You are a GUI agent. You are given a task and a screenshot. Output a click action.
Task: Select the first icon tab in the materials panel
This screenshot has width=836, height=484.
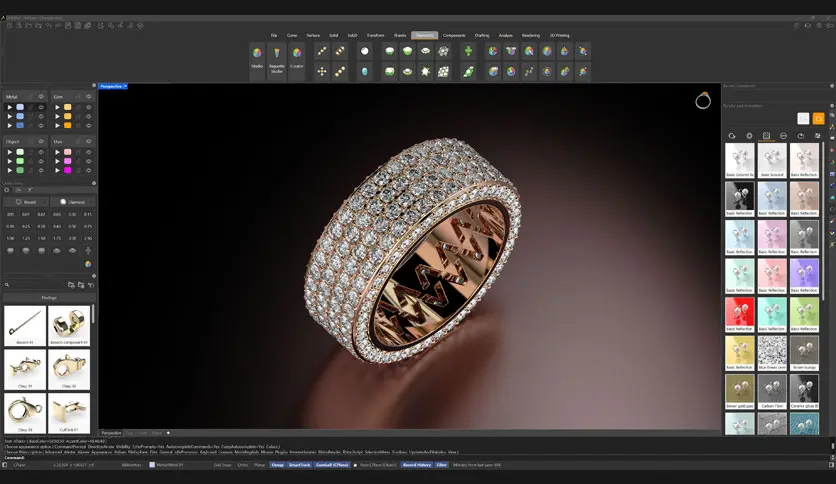tap(732, 136)
